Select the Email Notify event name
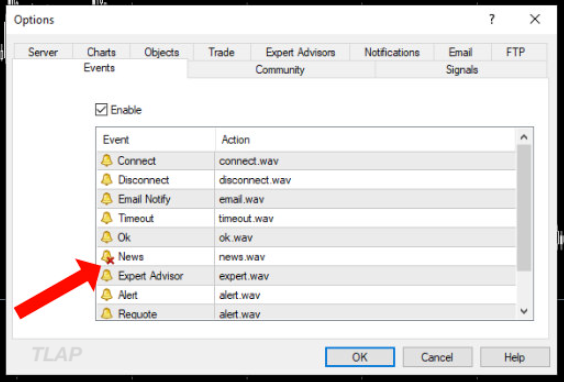This screenshot has height=382, width=564. pos(144,199)
